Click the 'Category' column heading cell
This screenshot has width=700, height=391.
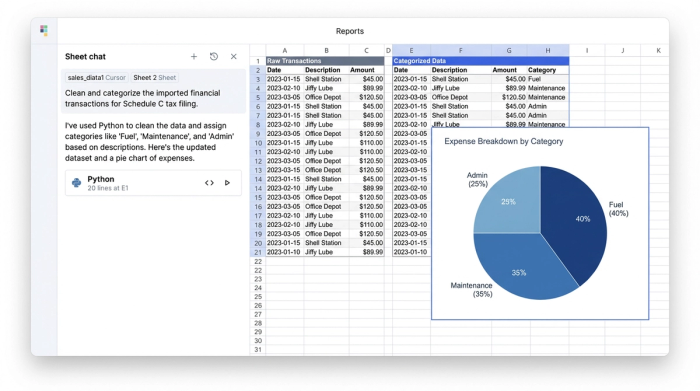[x=548, y=70]
